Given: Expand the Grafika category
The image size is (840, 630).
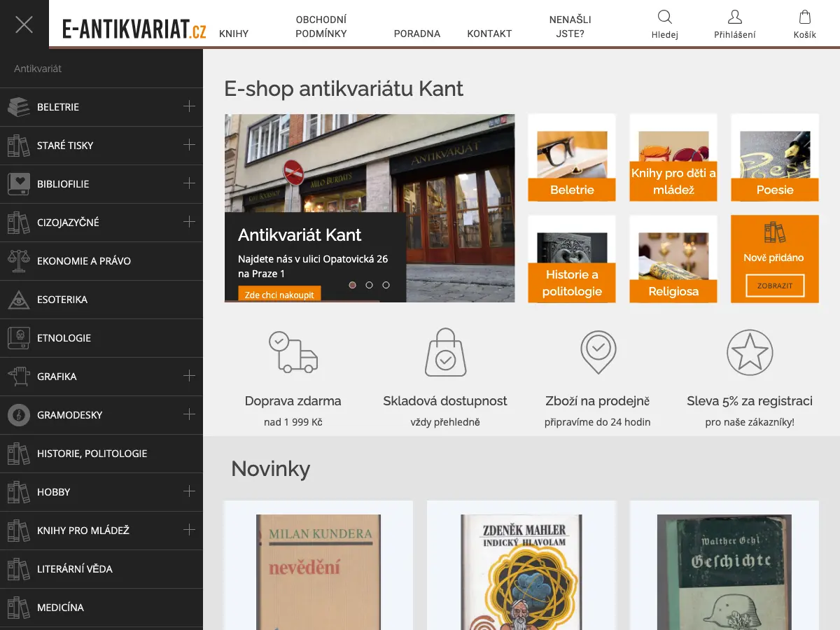Looking at the screenshot, I should (x=189, y=376).
